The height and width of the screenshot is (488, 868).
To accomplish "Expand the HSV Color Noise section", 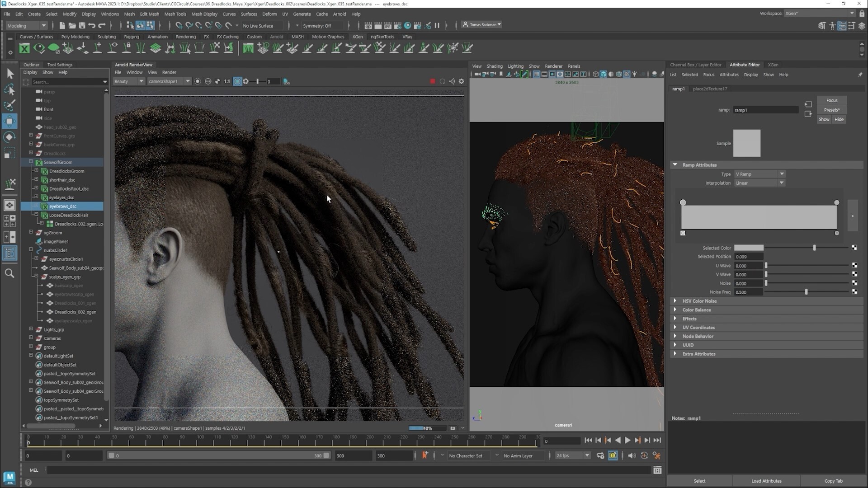I will pyautogui.click(x=698, y=301).
